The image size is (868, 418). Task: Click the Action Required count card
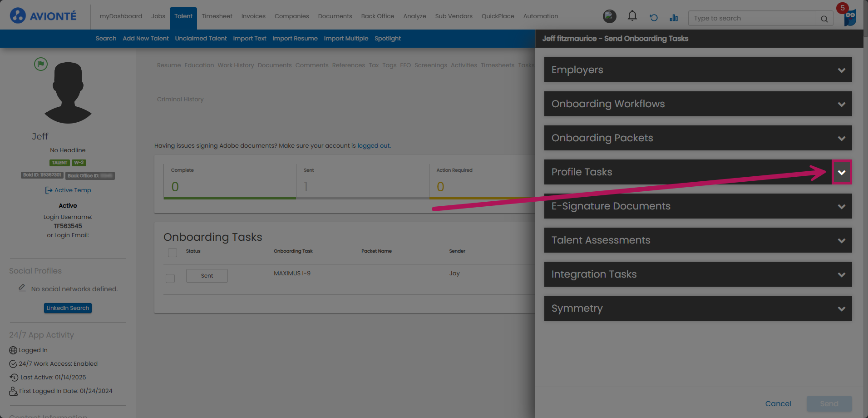tap(482, 181)
